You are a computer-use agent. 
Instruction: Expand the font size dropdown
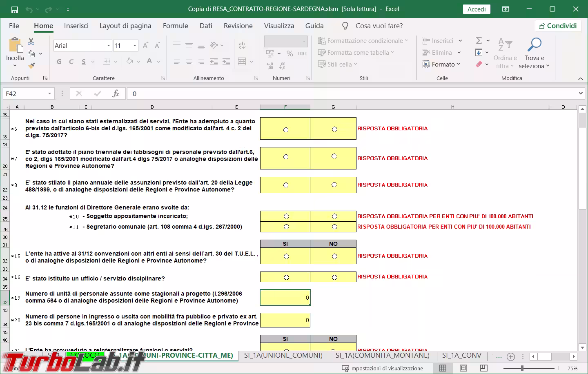coord(134,46)
